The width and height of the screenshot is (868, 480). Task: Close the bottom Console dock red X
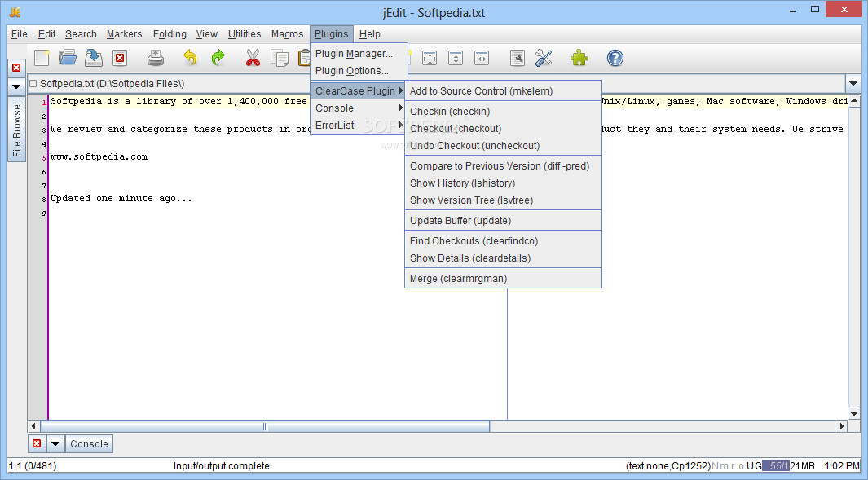tap(37, 443)
